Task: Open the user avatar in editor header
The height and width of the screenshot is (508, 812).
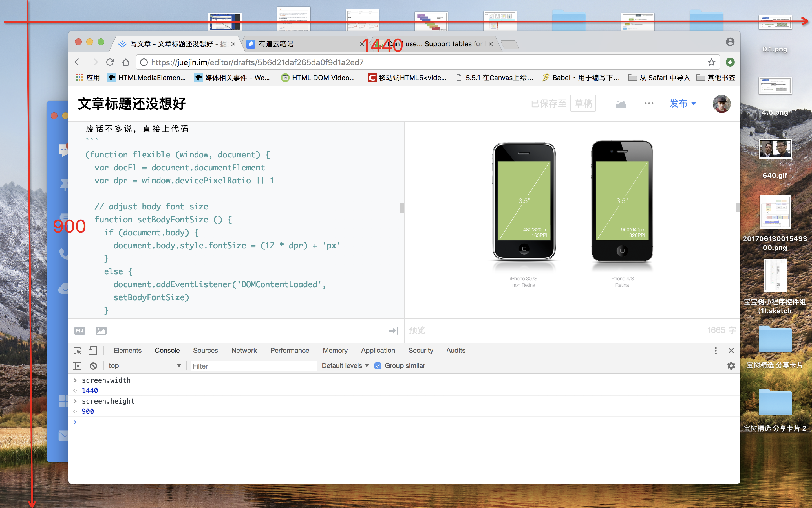Action: point(721,104)
